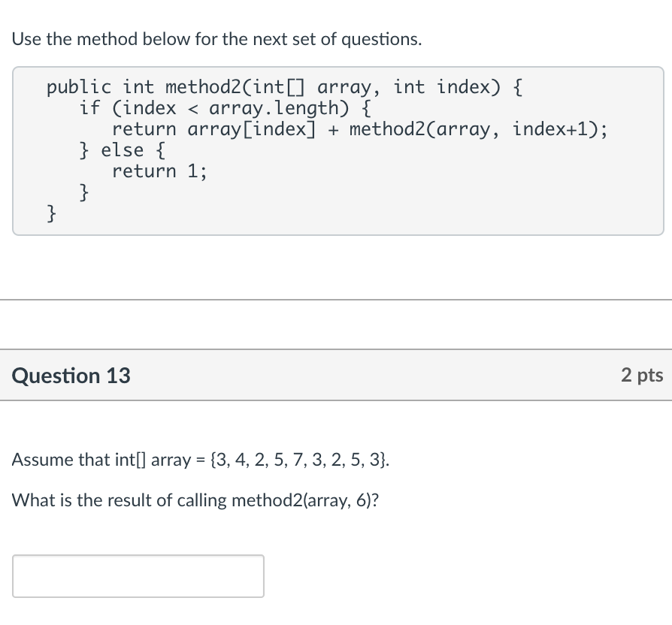672x625 pixels.
Task: Click the code block containing method2
Action: (338, 150)
